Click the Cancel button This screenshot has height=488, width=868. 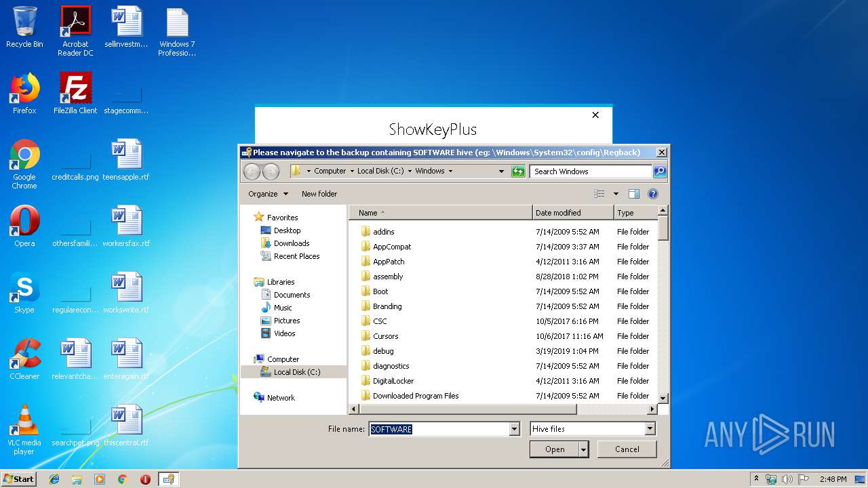627,449
